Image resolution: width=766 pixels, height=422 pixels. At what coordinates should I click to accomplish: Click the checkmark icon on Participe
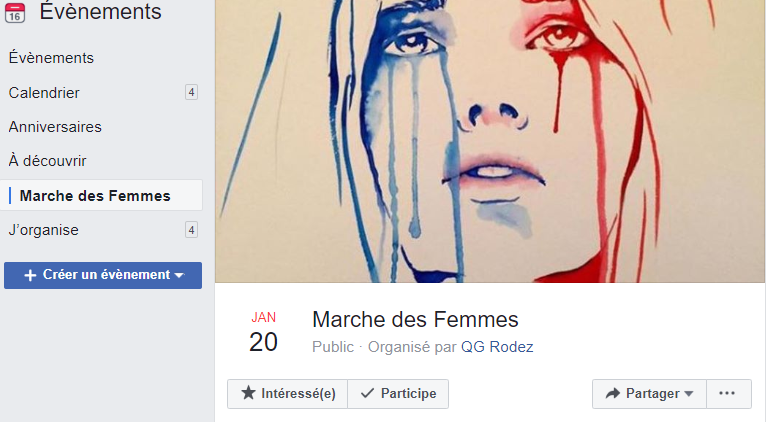click(x=367, y=394)
